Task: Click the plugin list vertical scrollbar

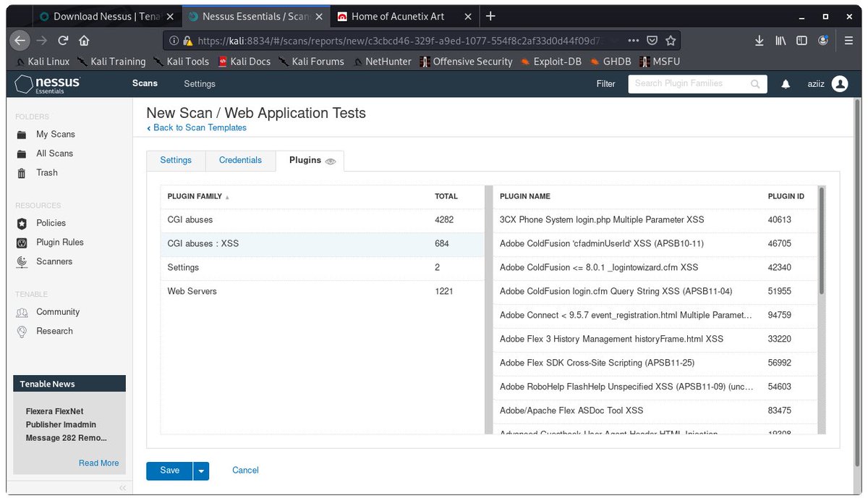Action: (x=822, y=241)
